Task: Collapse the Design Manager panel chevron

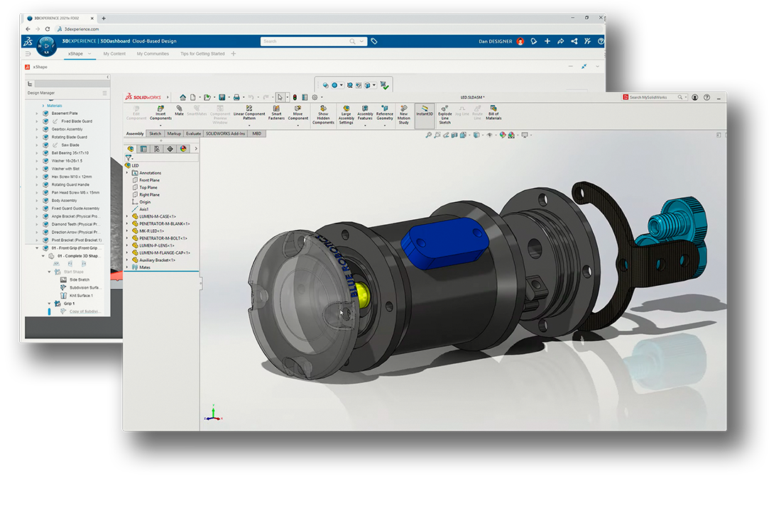Action: click(x=108, y=77)
